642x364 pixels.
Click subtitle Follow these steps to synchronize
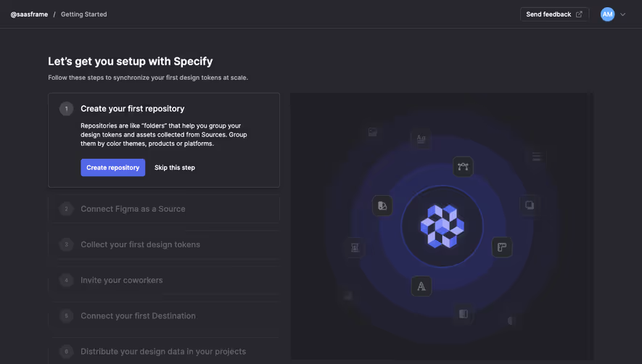(x=148, y=78)
